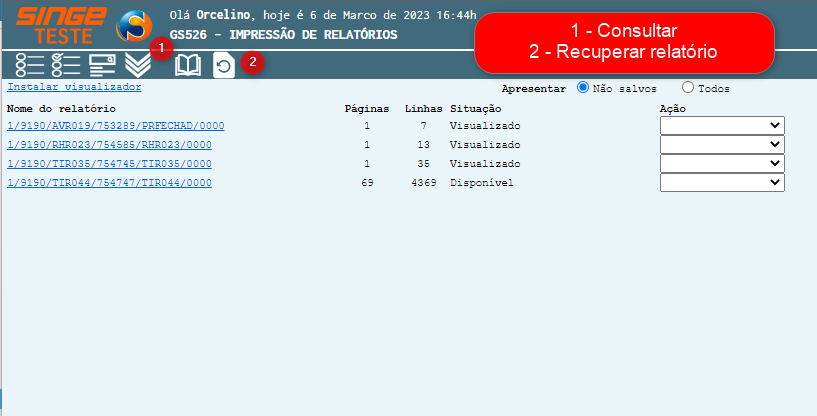Open report 1/9190/AVR019/753289/PRFECHAD/0000
Screen dimensions: 817x416
click(x=115, y=126)
